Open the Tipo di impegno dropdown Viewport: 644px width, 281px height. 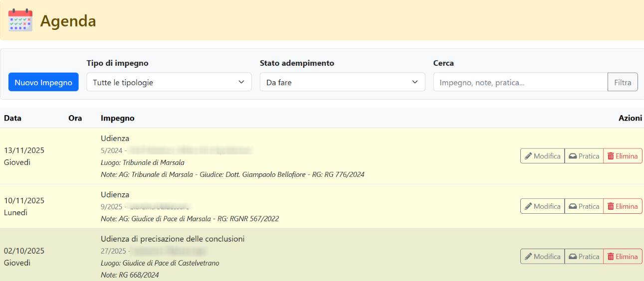(169, 82)
